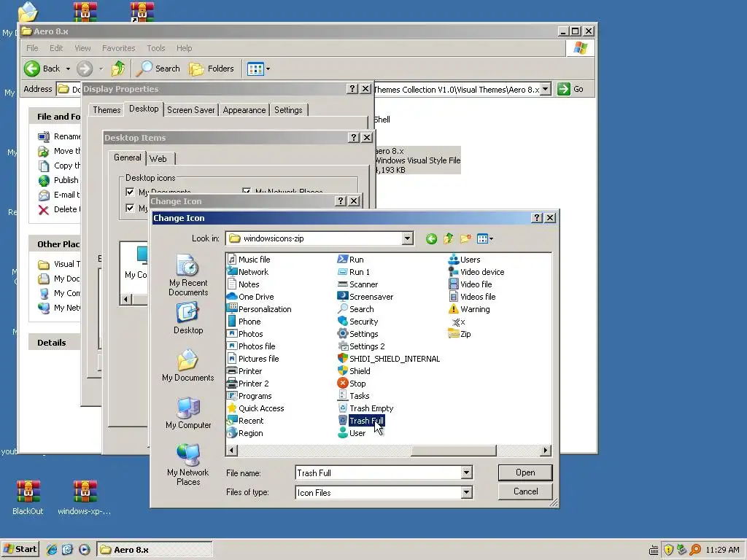
Task: Click the Up folder button in Explorer
Action: (x=117, y=69)
